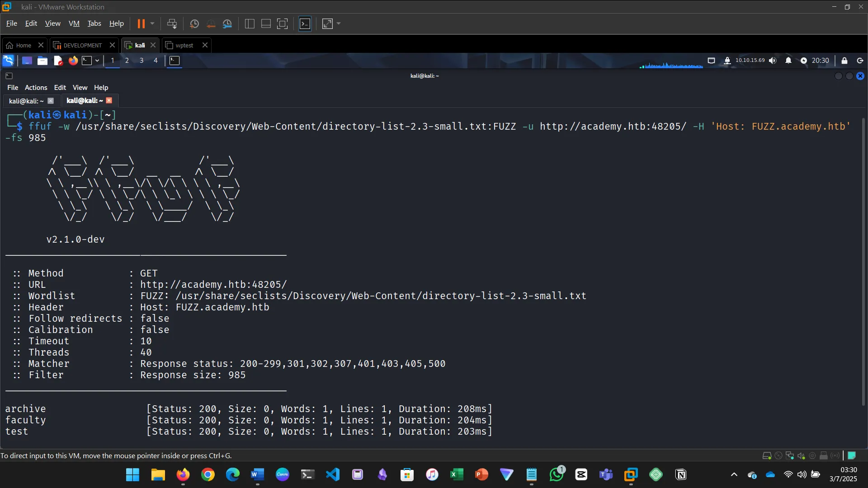Switch to the wptest tab
Image resolution: width=868 pixels, height=488 pixels.
[183, 45]
